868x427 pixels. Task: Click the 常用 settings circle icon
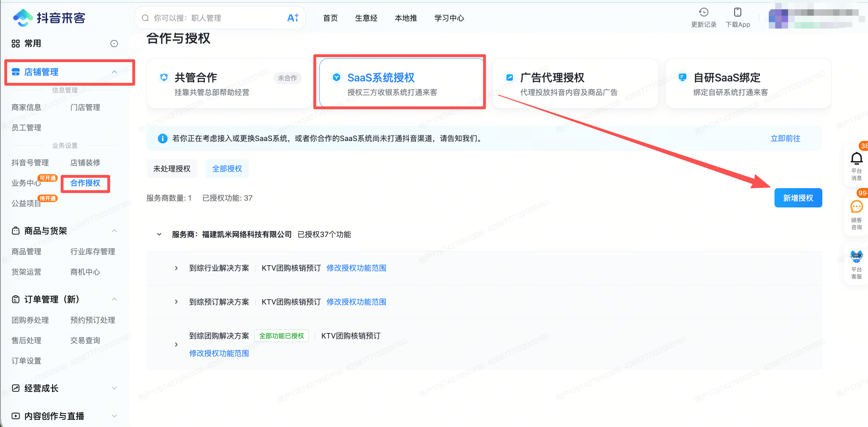pyautogui.click(x=114, y=44)
